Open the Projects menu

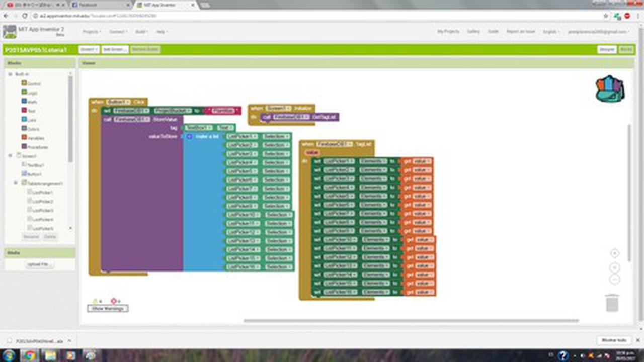pyautogui.click(x=92, y=32)
